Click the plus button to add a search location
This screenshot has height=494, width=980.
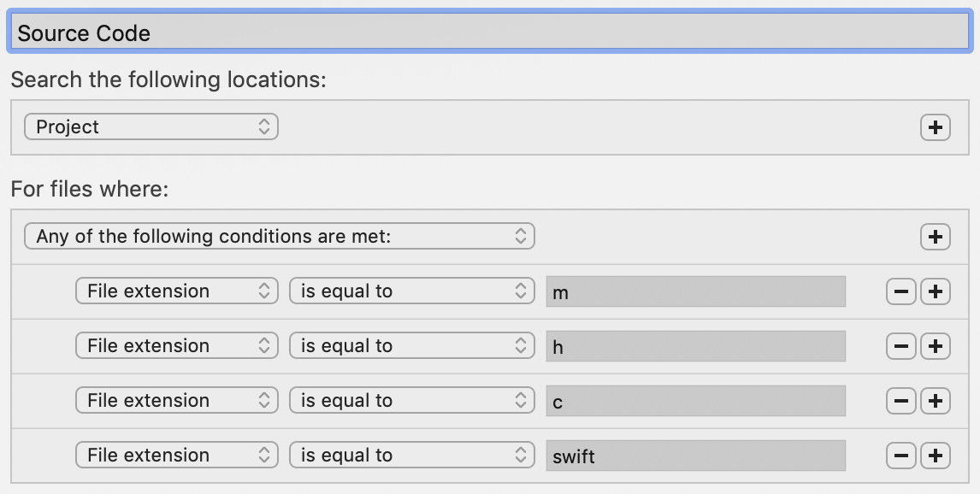click(x=935, y=126)
